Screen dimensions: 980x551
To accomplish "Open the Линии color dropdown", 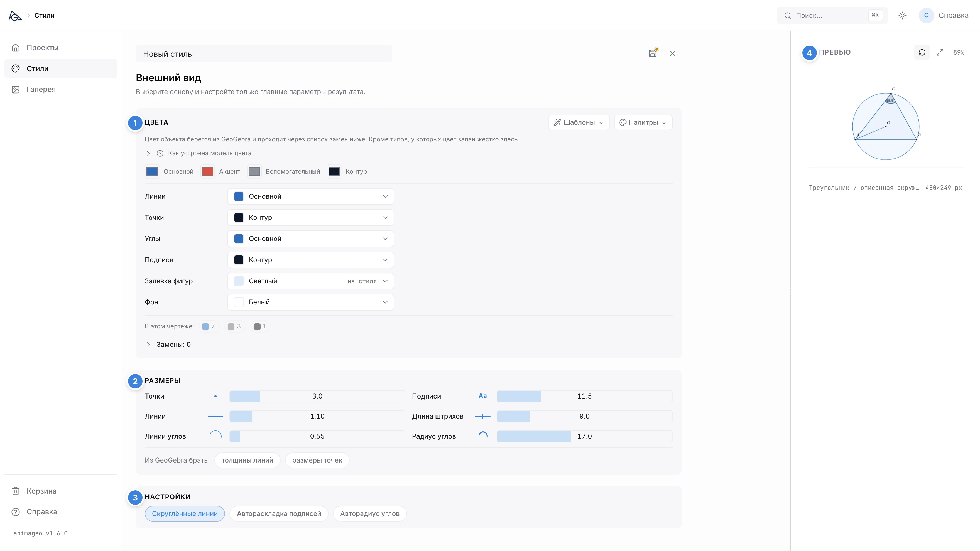I will click(x=310, y=196).
